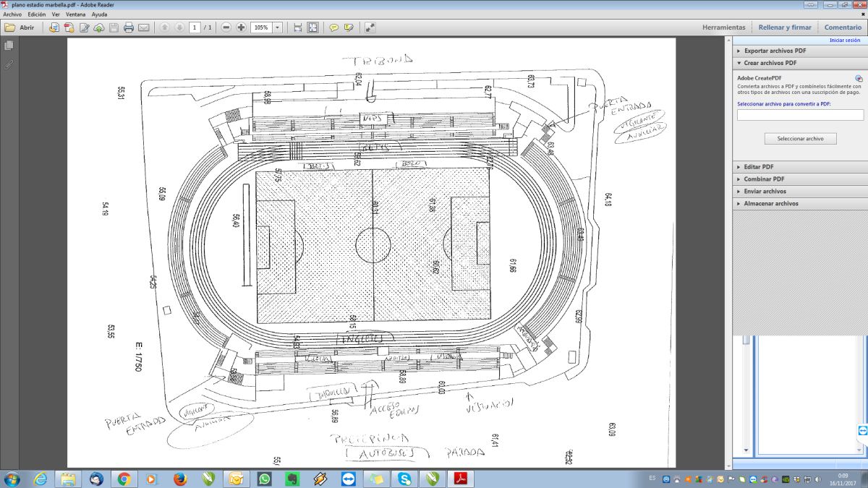
Task: Click the Seleccionar archivo button
Action: click(799, 138)
